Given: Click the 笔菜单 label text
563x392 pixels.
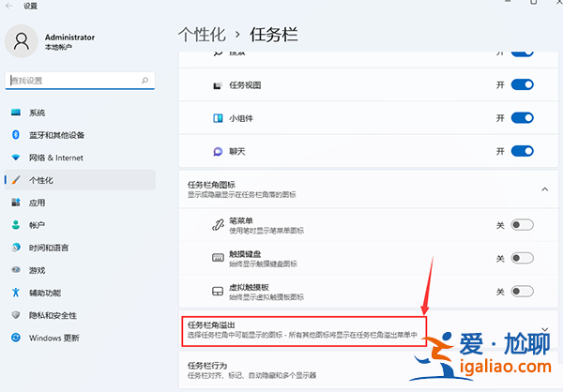Looking at the screenshot, I should [x=241, y=220].
